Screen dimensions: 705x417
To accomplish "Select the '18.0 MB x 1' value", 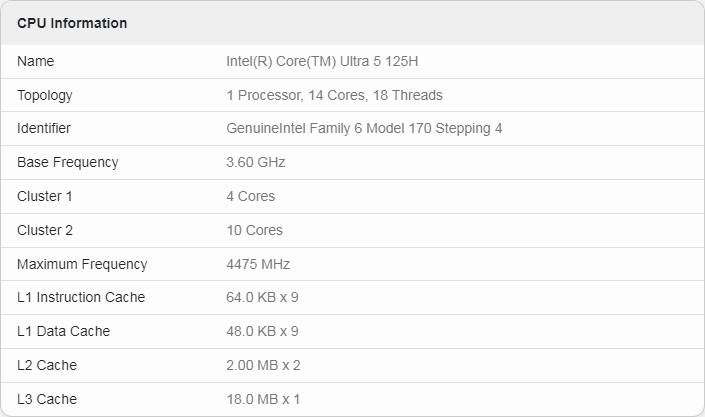I will click(263, 399).
